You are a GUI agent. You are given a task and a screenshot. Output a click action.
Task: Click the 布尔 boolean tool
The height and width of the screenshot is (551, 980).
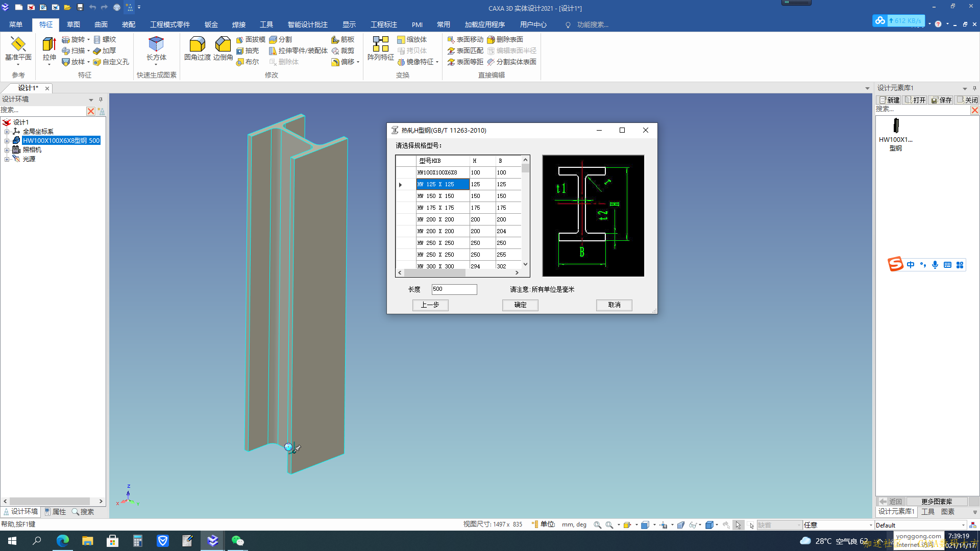(x=248, y=62)
